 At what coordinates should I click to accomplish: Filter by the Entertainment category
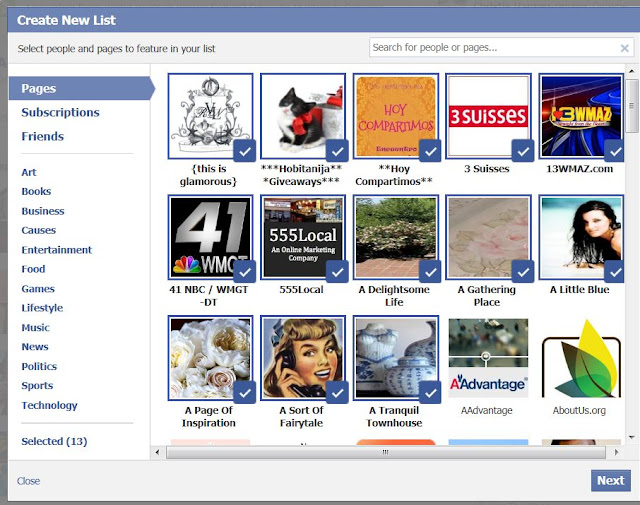point(57,250)
